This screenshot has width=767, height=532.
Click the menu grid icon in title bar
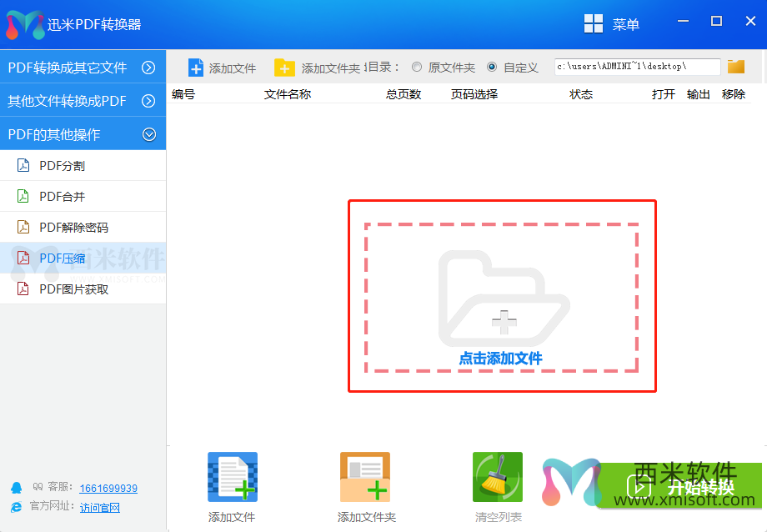(x=594, y=24)
